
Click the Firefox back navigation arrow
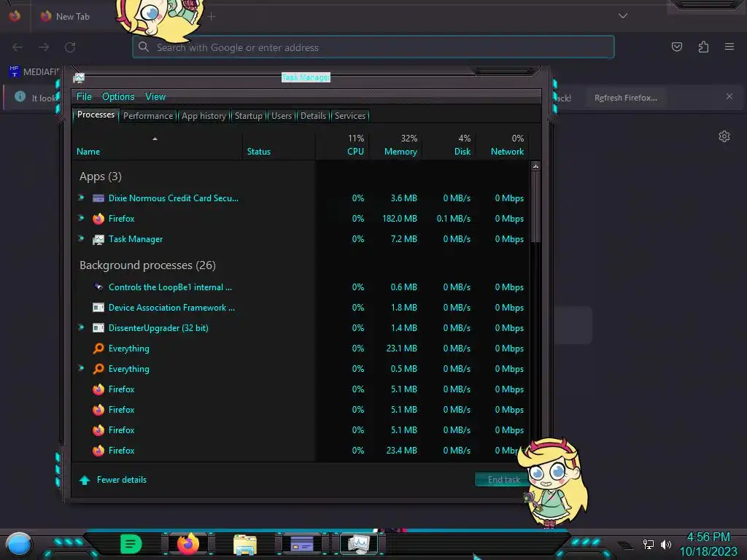[x=18, y=47]
